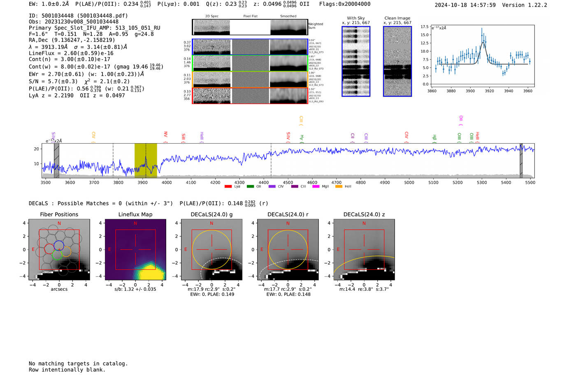Click the magenta MgII legend swatch
This screenshot has width=576, height=392.
coord(316,186)
